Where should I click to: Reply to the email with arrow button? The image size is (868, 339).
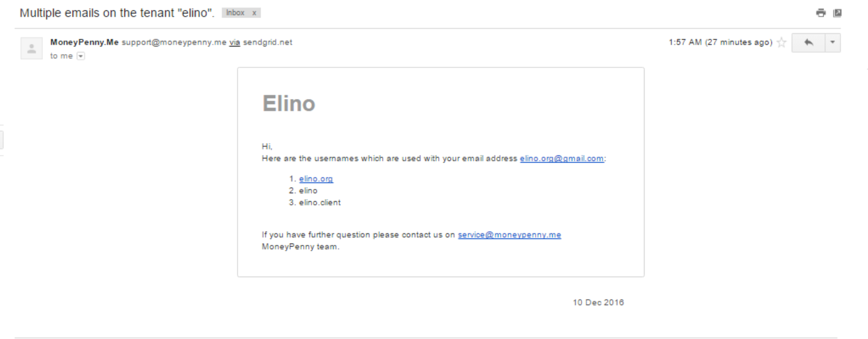coord(808,43)
